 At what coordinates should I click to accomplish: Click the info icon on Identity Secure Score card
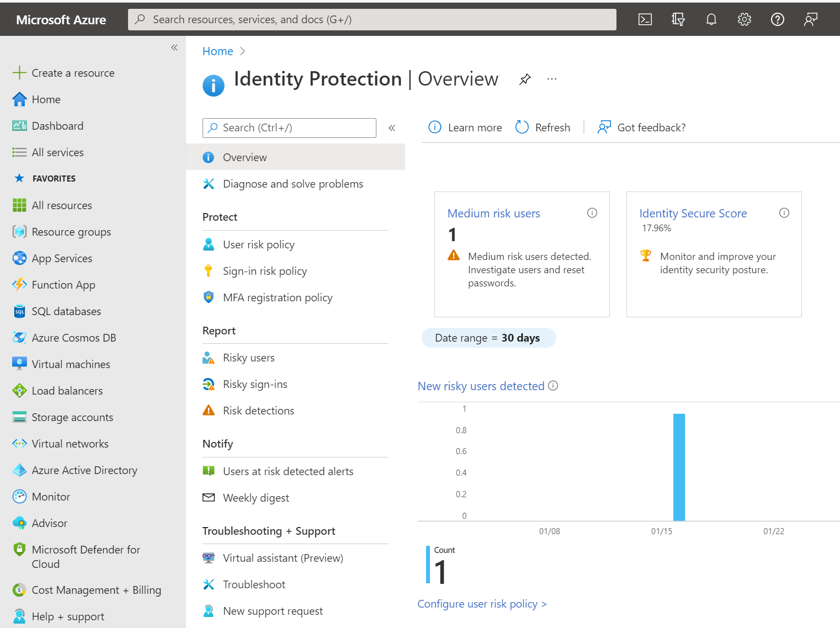click(x=784, y=212)
